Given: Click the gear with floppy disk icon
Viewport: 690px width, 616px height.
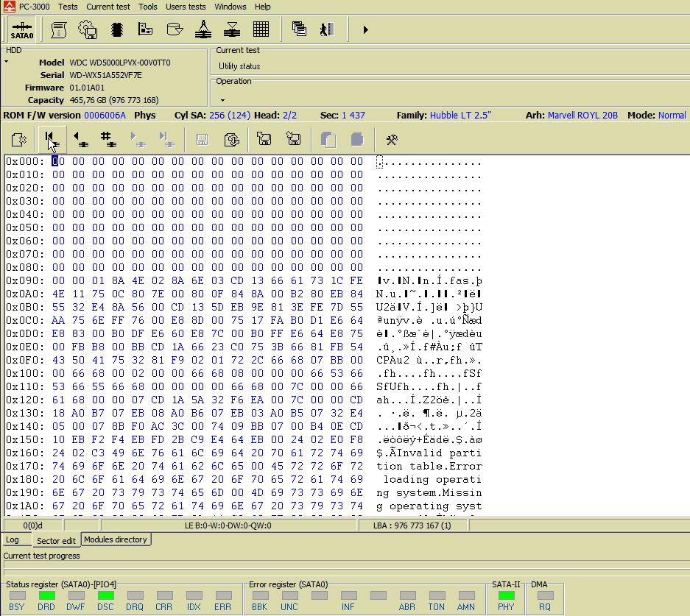Looking at the screenshot, I should point(88,30).
